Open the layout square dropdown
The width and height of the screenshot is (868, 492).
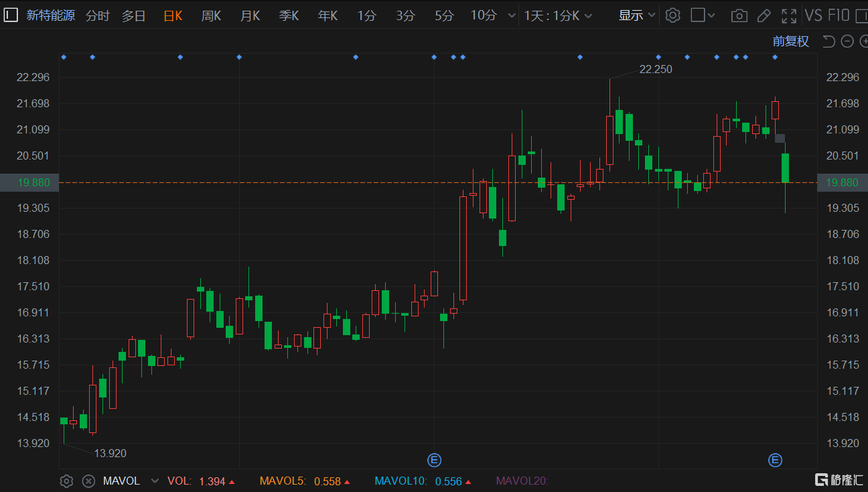tap(703, 15)
